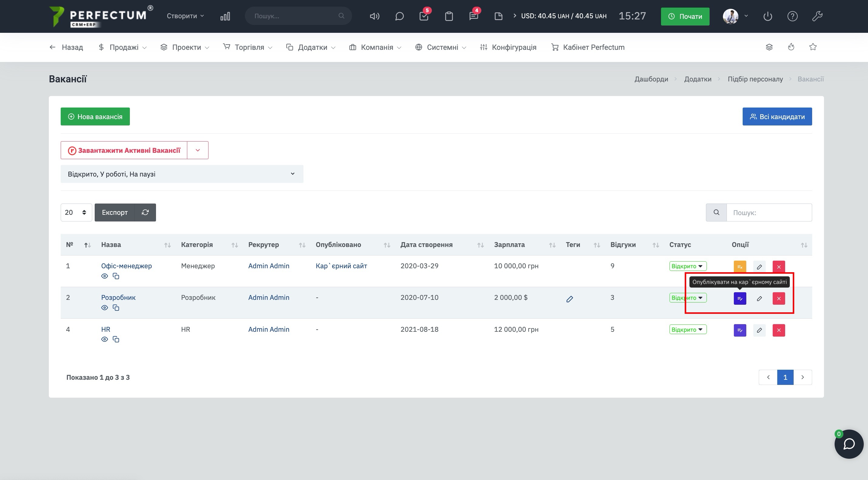Click the Експорт button
The height and width of the screenshot is (480, 868).
[114, 212]
